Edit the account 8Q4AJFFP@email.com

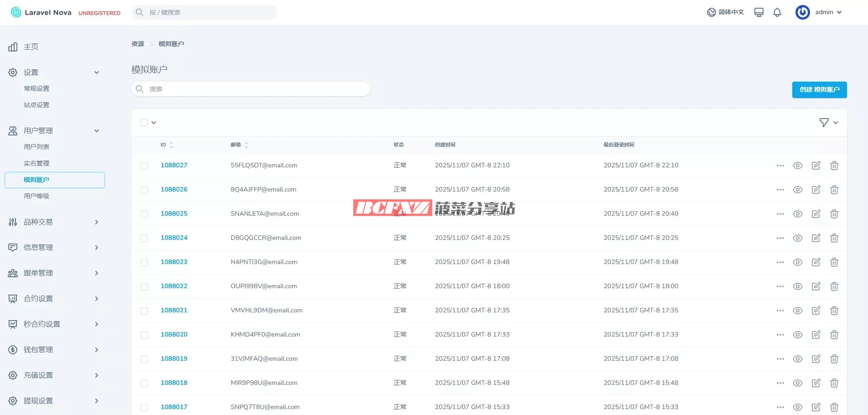pos(816,190)
